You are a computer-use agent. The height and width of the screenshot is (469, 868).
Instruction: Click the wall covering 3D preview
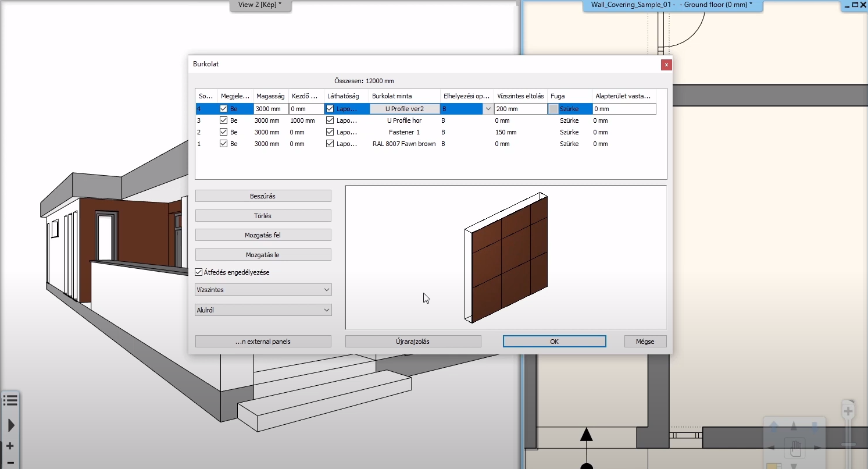(506, 258)
